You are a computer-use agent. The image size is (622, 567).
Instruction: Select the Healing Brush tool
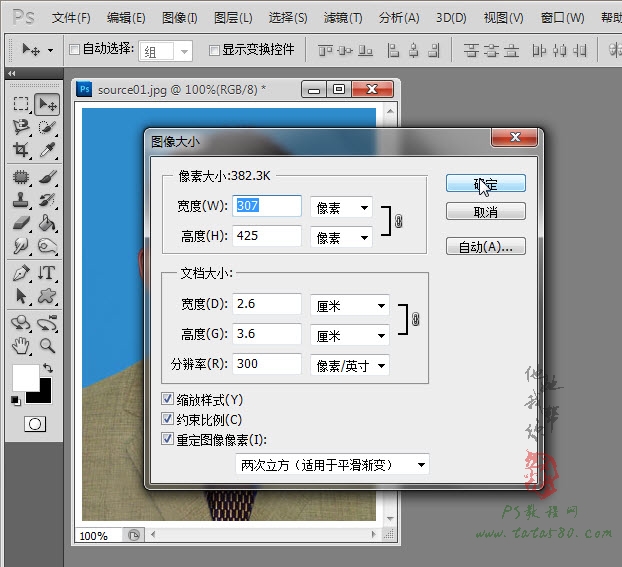point(21,177)
